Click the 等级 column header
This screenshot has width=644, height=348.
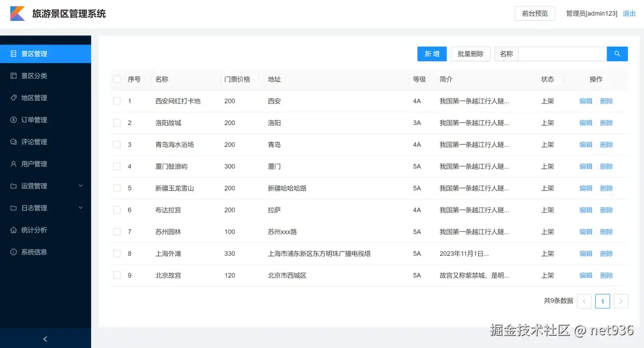click(420, 79)
